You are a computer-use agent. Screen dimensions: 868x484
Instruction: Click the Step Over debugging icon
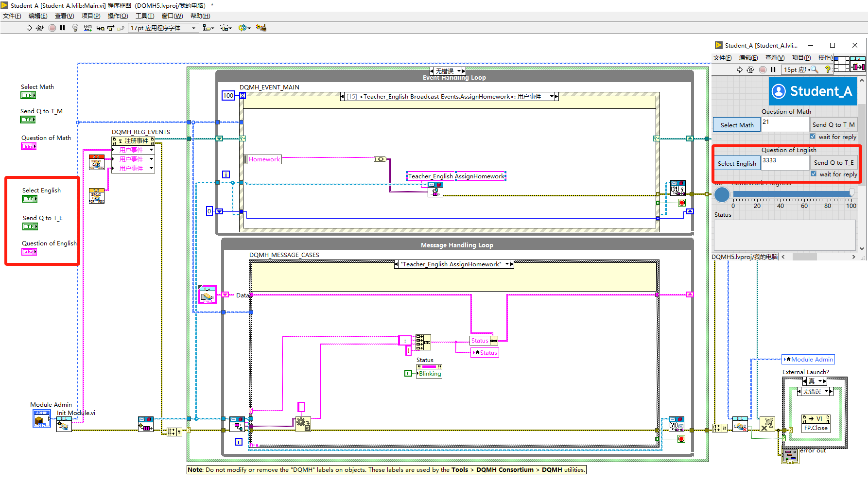(111, 28)
